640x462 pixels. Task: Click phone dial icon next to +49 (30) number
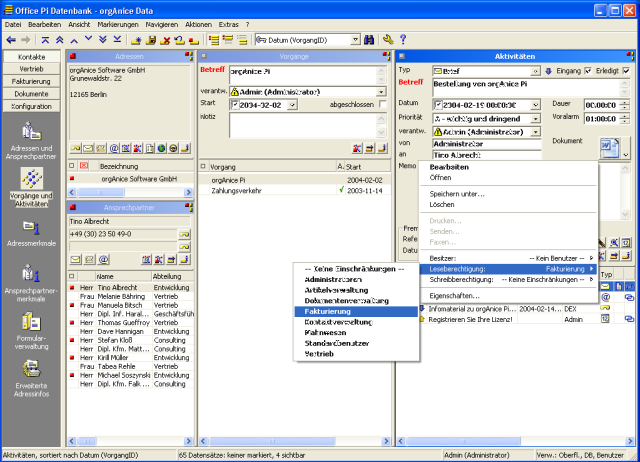(184, 234)
